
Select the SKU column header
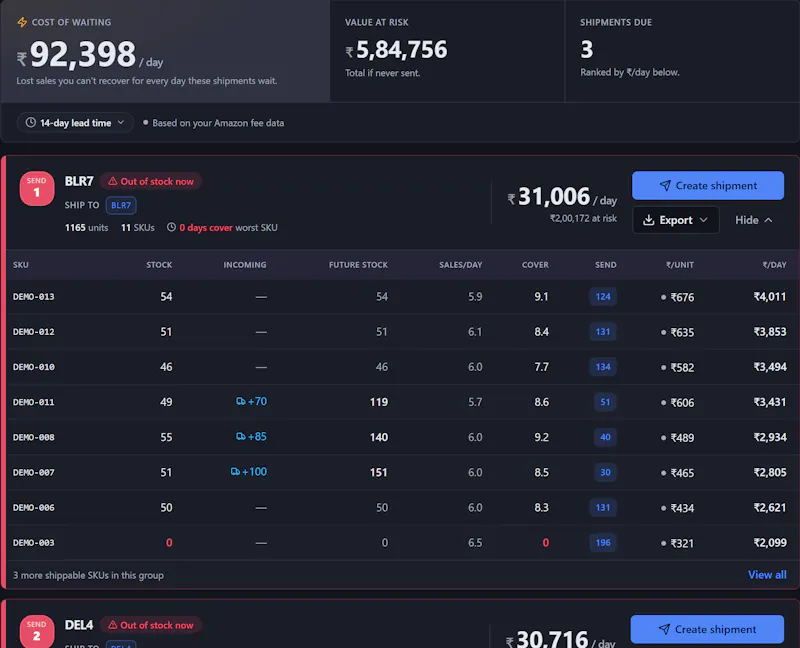tap(21, 265)
